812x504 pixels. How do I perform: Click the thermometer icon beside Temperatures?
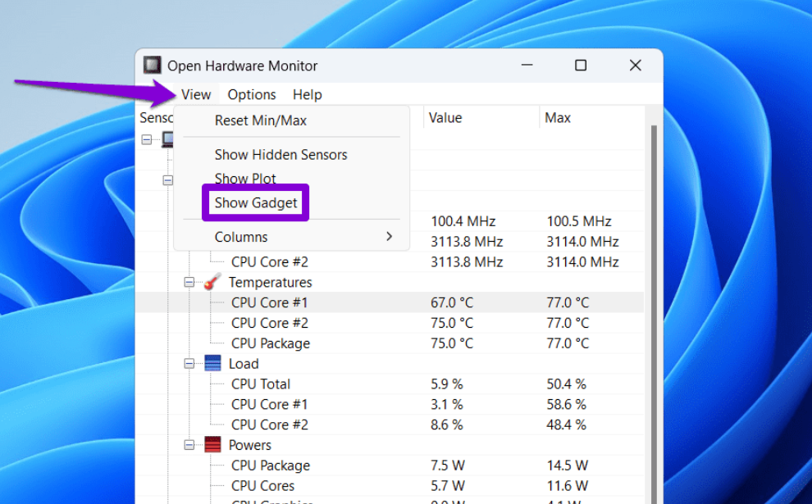pos(212,282)
